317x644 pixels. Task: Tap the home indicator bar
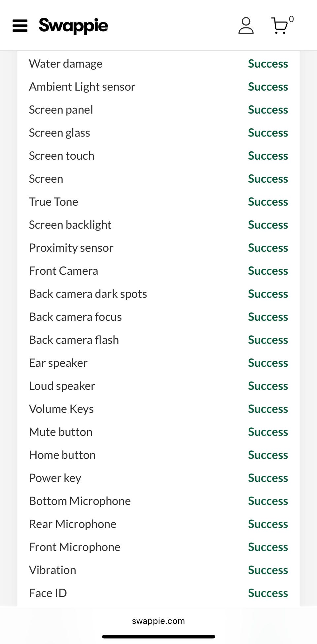(x=158, y=637)
